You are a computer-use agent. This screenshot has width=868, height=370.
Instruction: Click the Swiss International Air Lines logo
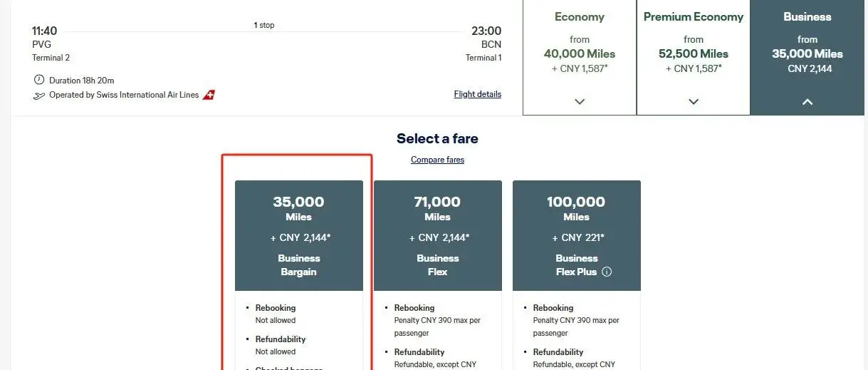tap(209, 95)
